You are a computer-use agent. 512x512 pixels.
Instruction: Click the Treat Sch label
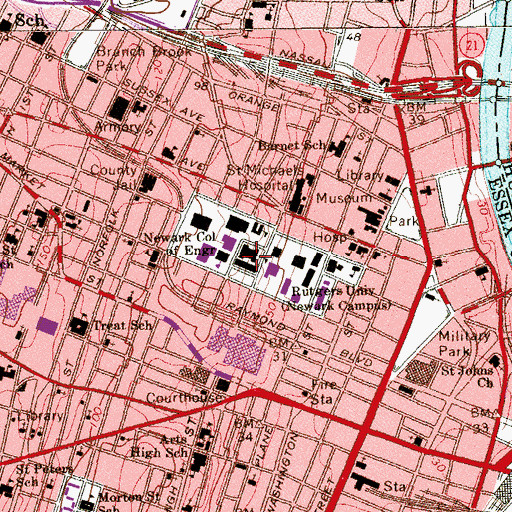click(123, 325)
